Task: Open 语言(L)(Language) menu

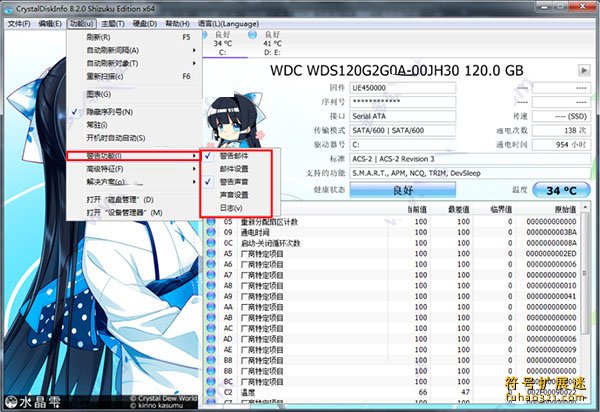Action: point(228,24)
